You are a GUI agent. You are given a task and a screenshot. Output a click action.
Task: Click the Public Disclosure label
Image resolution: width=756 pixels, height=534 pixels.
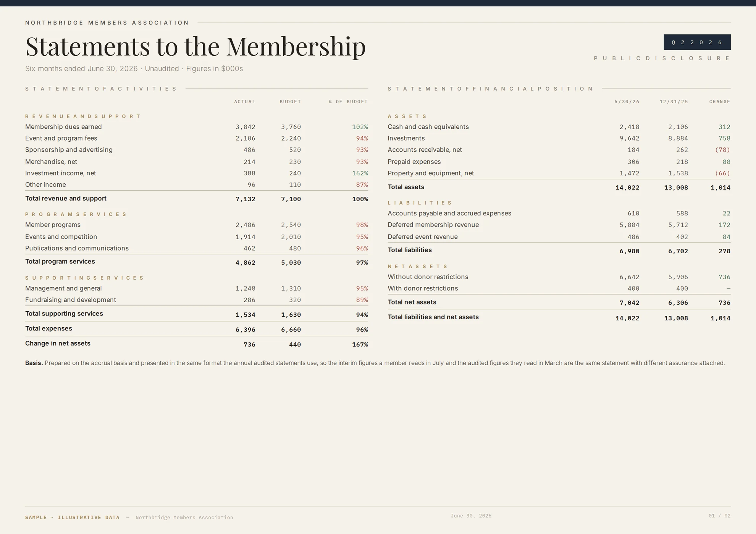coord(662,58)
